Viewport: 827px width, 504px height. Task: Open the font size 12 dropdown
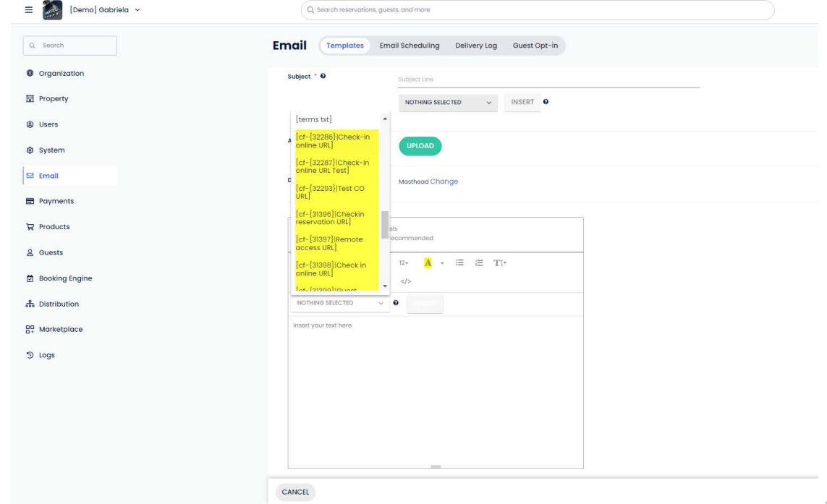(x=405, y=263)
